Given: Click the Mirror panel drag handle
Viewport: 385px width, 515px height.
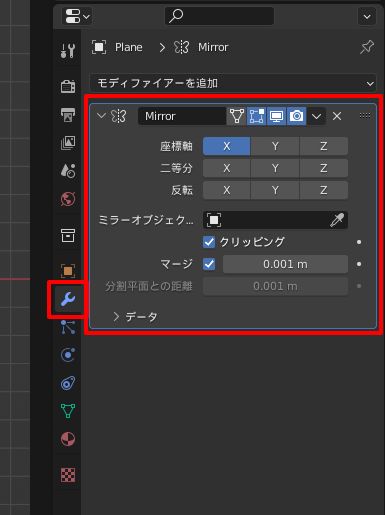Looking at the screenshot, I should click(x=365, y=115).
